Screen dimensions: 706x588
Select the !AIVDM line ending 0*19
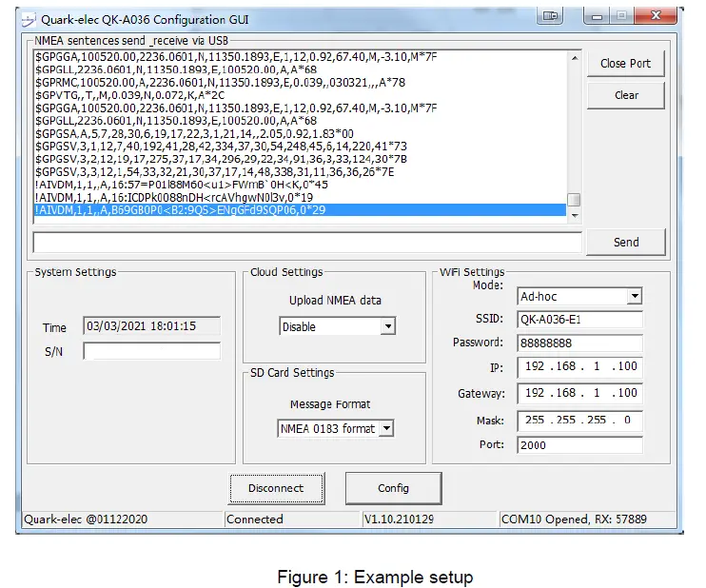pos(174,198)
